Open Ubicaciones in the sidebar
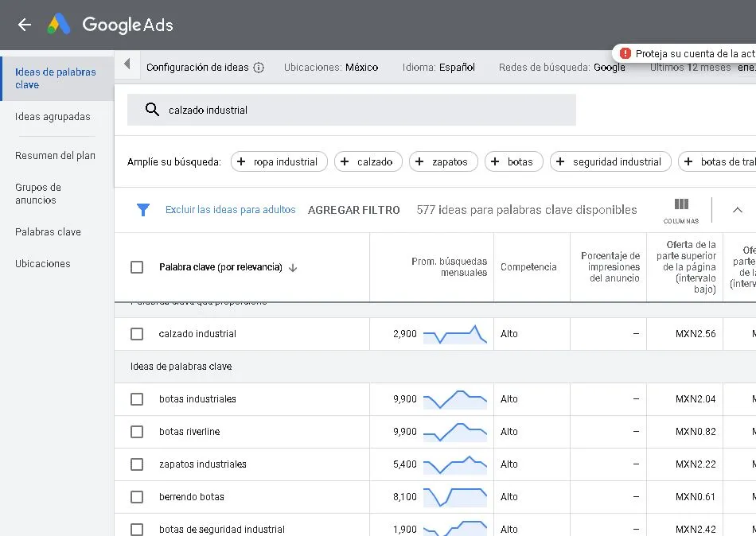 click(x=42, y=264)
